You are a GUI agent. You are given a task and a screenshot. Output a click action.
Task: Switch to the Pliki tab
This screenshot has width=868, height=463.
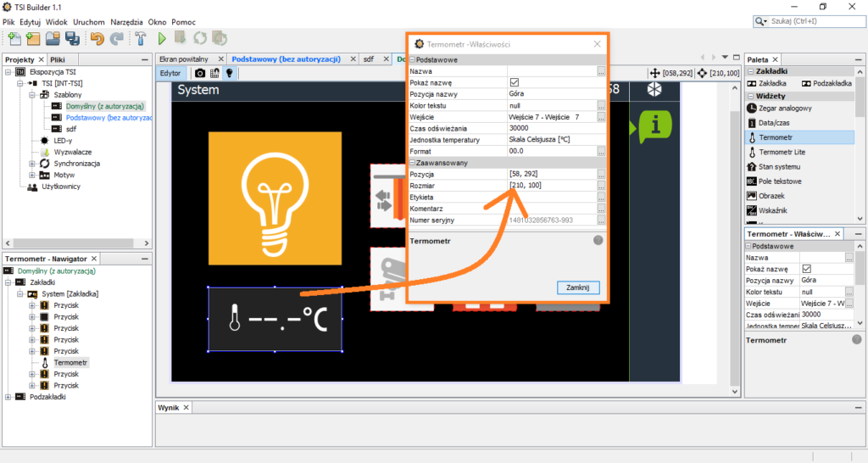point(58,59)
